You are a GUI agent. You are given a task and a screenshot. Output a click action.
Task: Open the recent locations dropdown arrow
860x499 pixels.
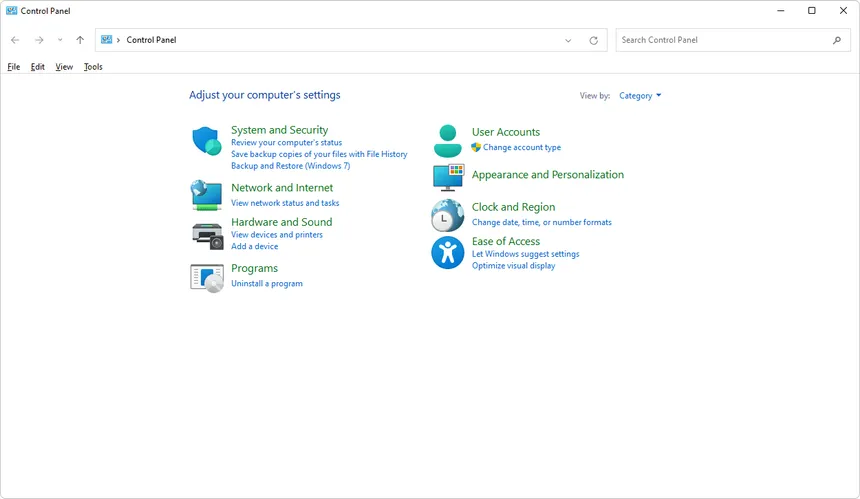[60, 40]
